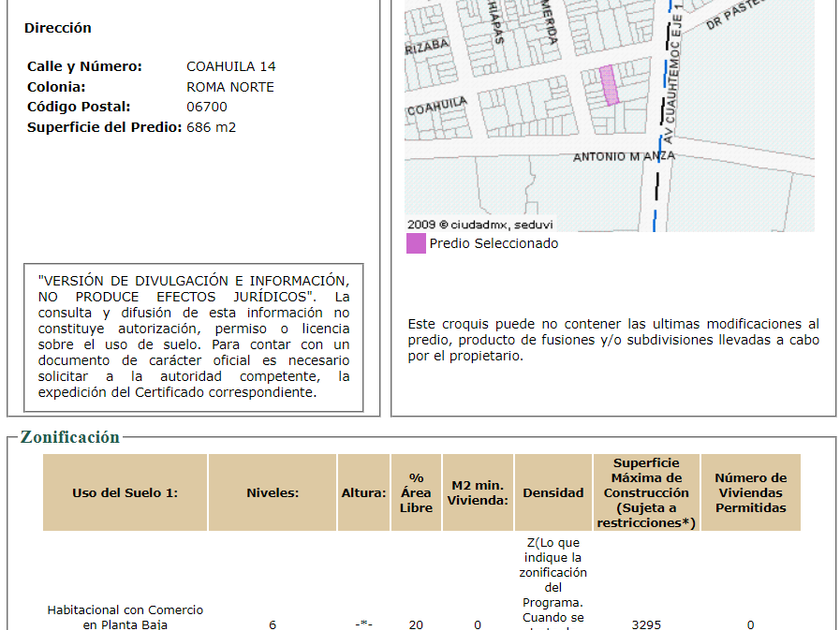Image resolution: width=840 pixels, height=630 pixels.
Task: Click the 2009 ciudadmx, seduvi map credit
Action: tap(479, 224)
